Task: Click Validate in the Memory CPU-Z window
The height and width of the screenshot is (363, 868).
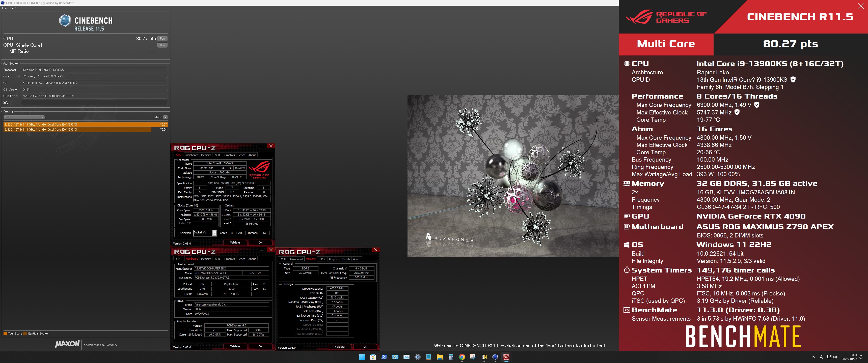Action: tap(340, 347)
